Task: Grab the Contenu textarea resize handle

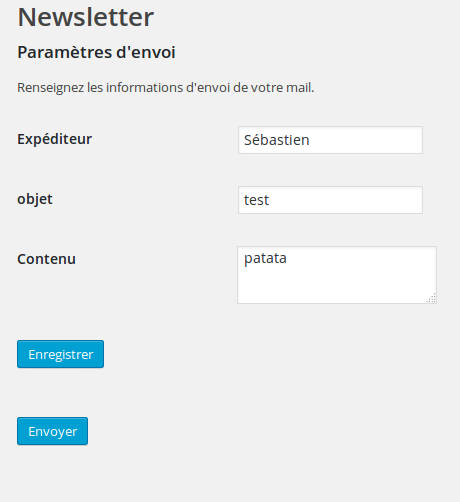Action: [432, 299]
